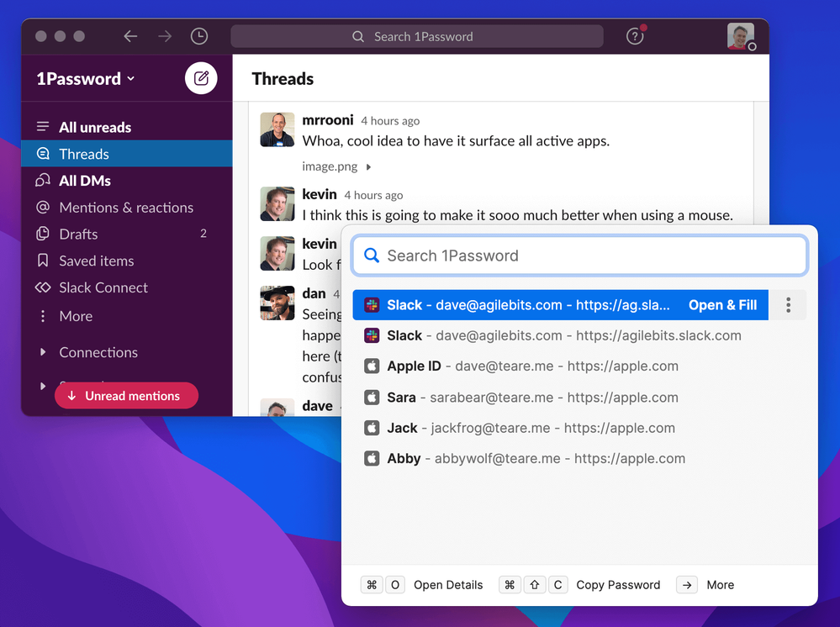Screen dimensions: 840x627
Task: Click the Search 1Password popup field
Action: coord(580,256)
